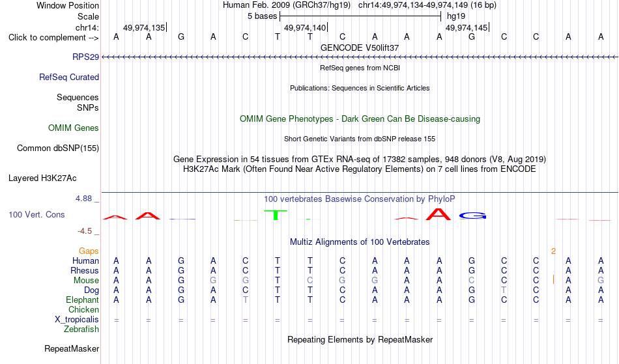Click 'Multiz Alignments of 100 Vertebrates' title
The image size is (619, 364).
click(360, 242)
